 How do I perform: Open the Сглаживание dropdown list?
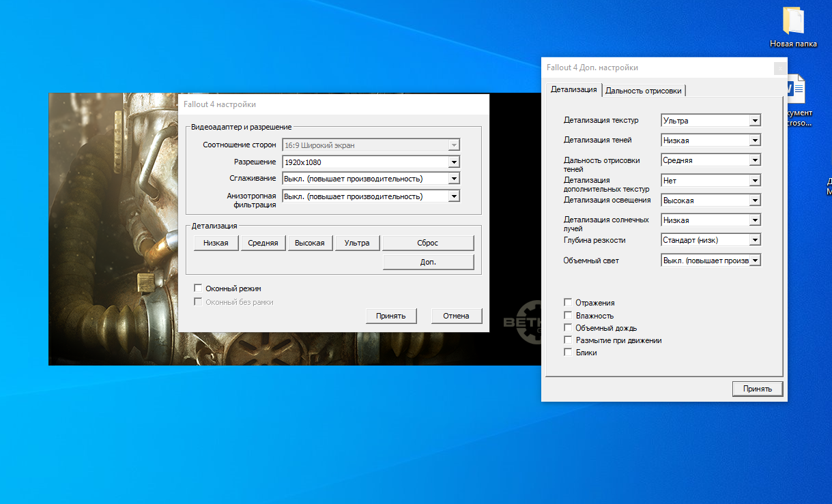point(454,179)
